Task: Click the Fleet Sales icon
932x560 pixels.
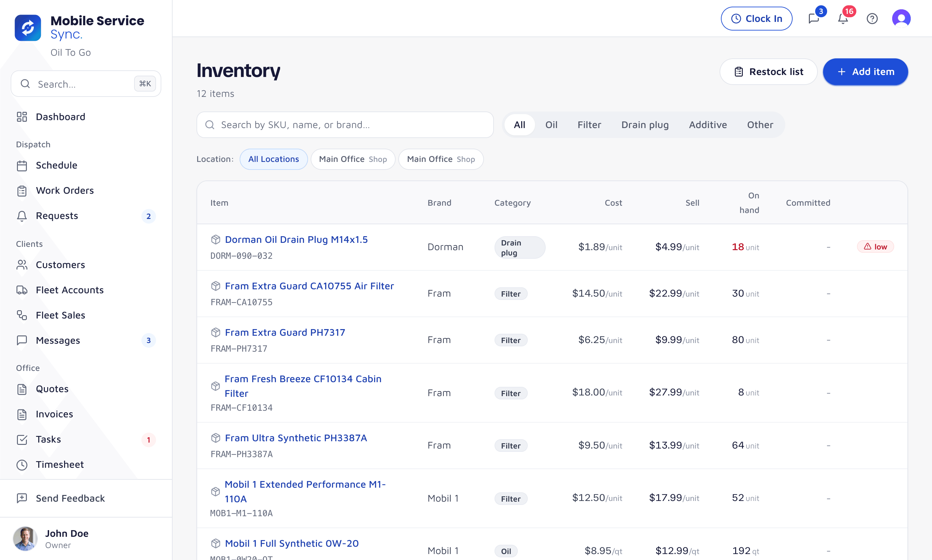Action: tap(22, 315)
